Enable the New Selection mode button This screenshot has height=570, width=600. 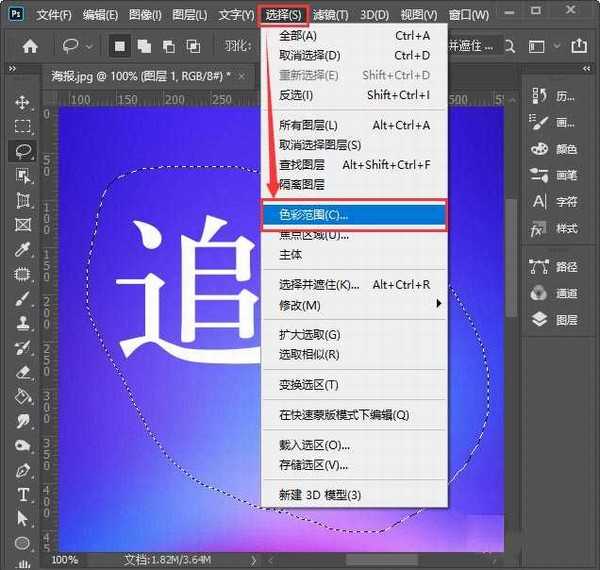tap(119, 46)
